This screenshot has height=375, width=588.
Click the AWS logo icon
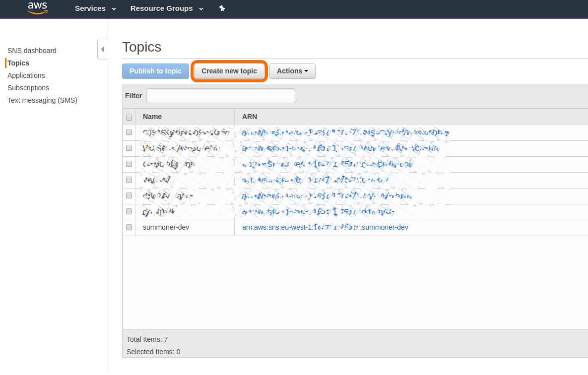(x=37, y=8)
